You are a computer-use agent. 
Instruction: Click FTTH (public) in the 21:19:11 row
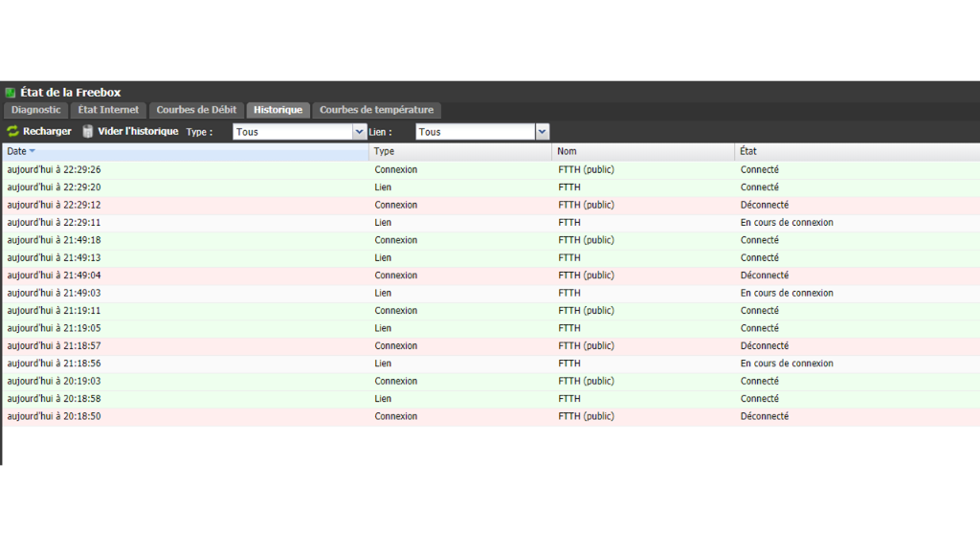(x=586, y=311)
